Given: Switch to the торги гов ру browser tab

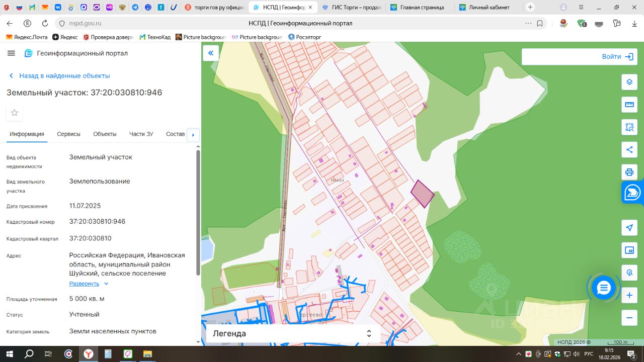Looking at the screenshot, I should [x=215, y=8].
